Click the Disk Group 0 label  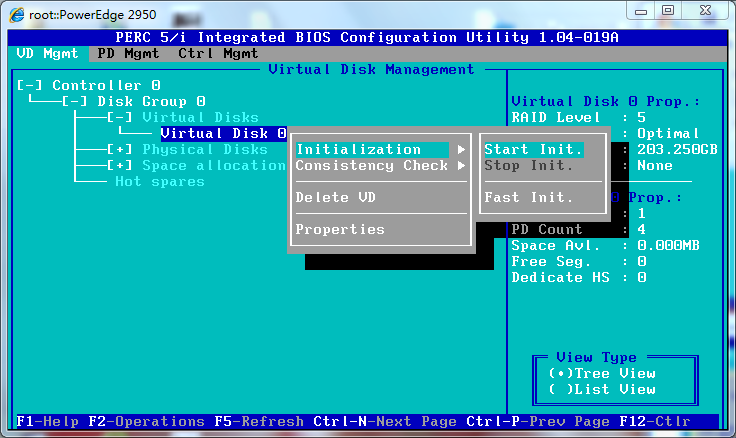pos(151,101)
